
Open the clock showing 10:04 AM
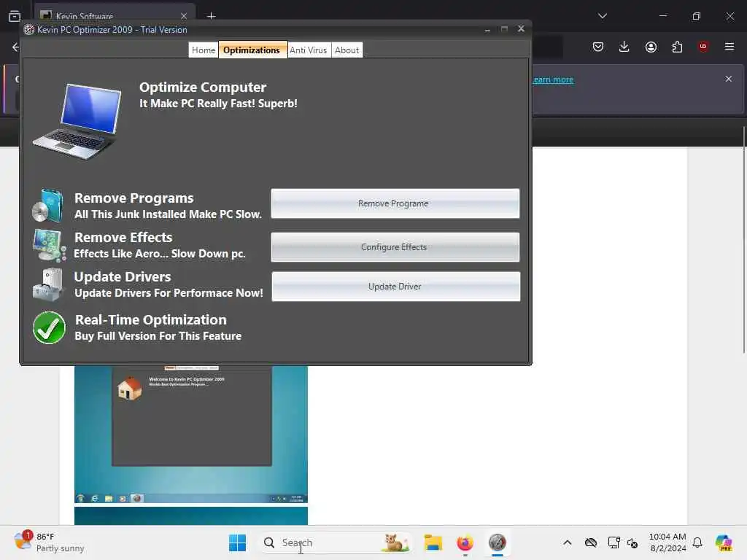click(667, 542)
